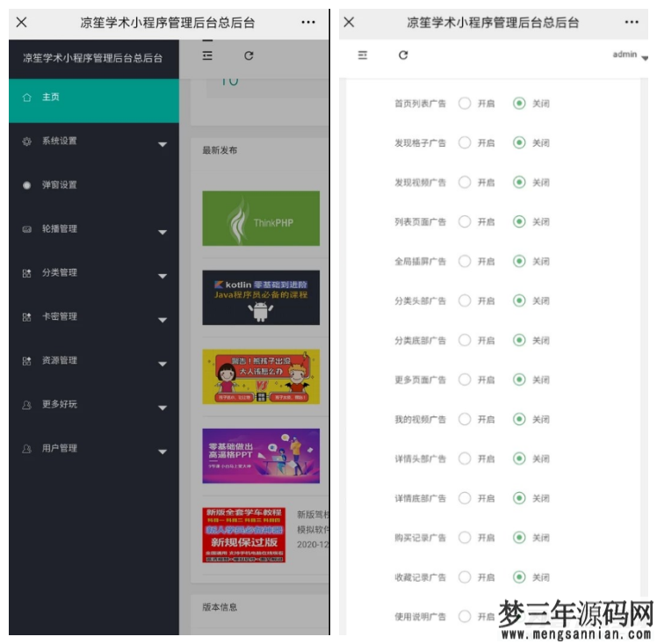This screenshot has height=644, width=657.
Task: Expand the 系统设置 submenu arrow
Action: [162, 145]
